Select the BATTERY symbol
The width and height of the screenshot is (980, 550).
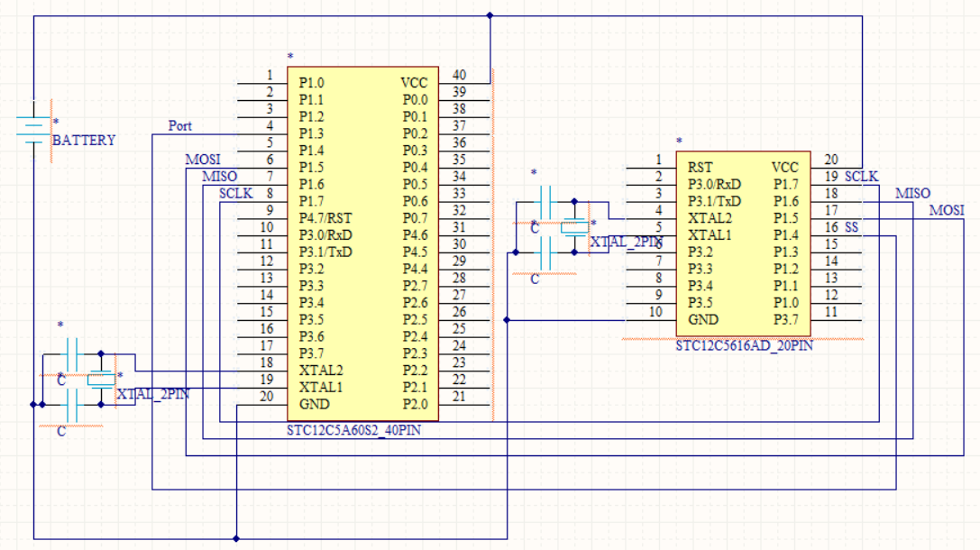(33, 130)
